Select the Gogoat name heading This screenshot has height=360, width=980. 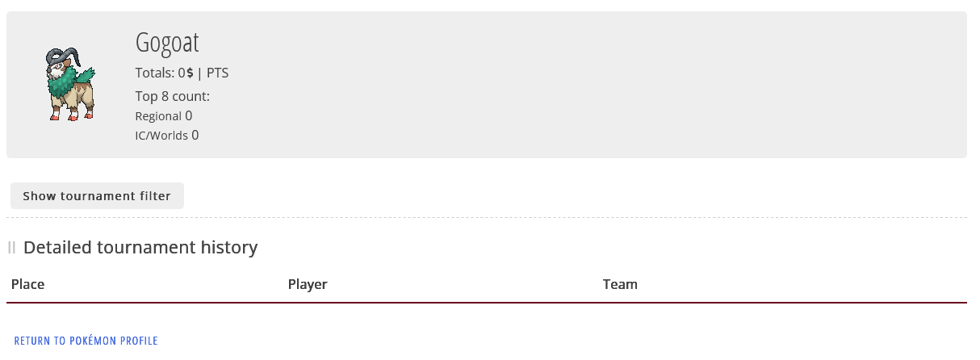click(x=167, y=43)
